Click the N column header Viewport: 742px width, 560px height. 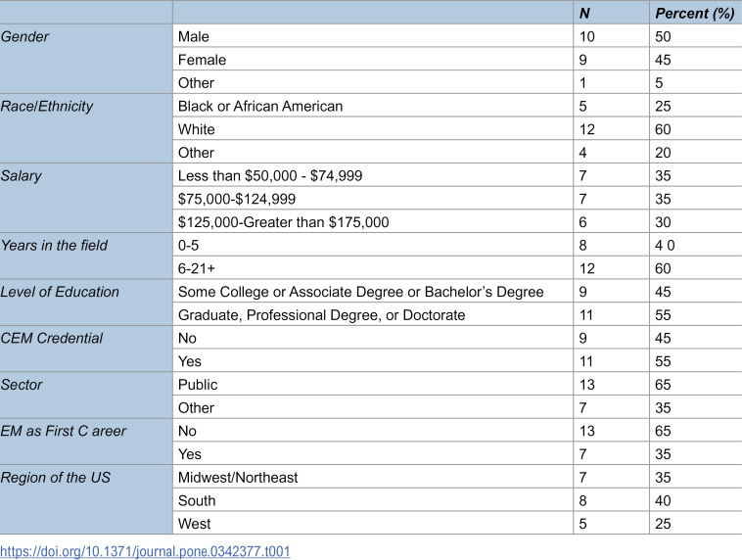[584, 14]
